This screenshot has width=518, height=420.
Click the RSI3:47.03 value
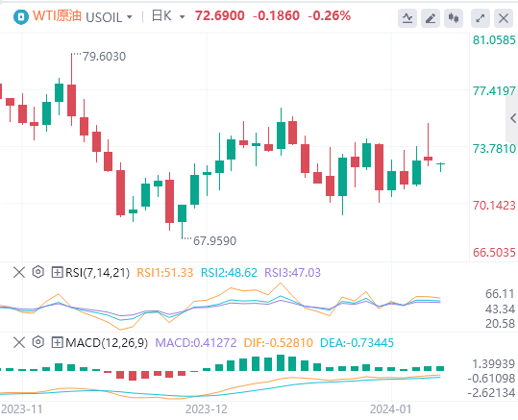[293, 273]
